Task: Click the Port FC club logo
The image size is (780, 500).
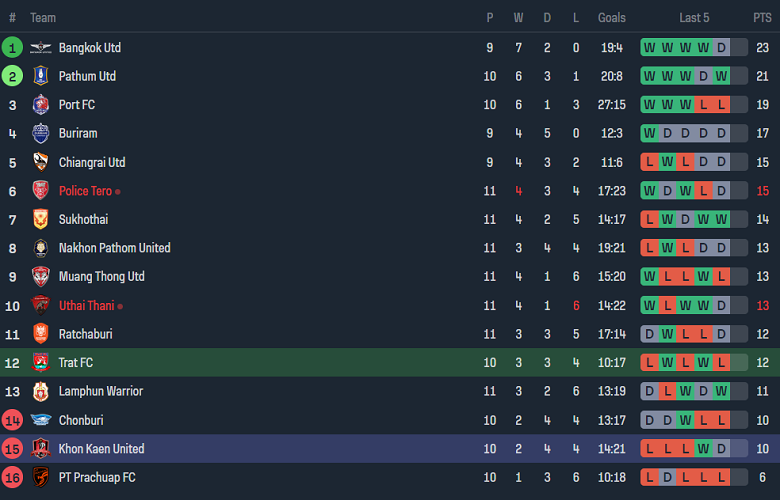Action: 40,105
